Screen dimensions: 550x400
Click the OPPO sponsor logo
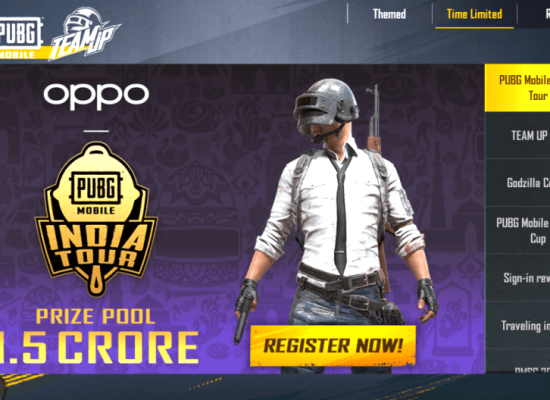pyautogui.click(x=96, y=95)
